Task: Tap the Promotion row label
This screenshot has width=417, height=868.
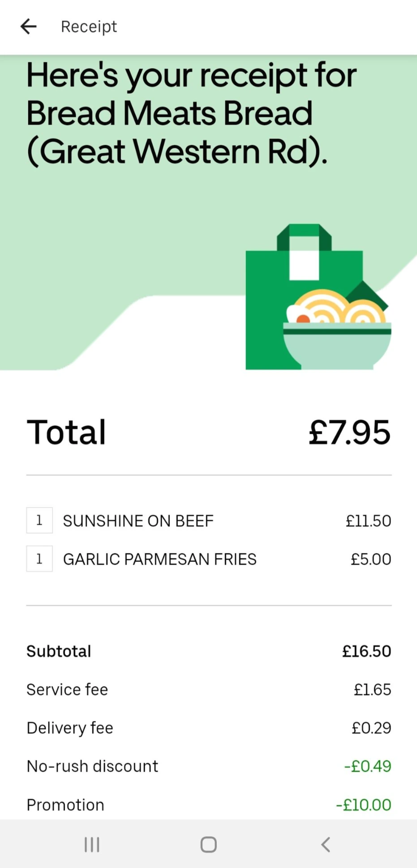Action: pos(65,805)
